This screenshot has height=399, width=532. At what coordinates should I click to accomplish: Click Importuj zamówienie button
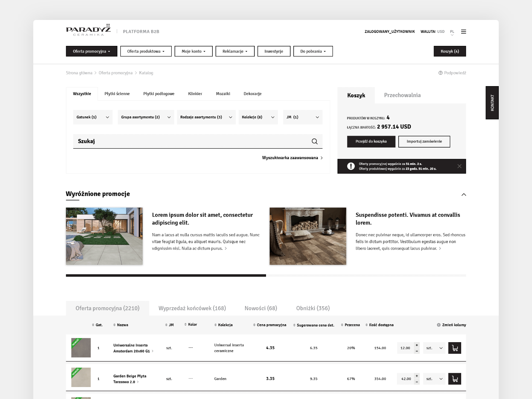(424, 141)
